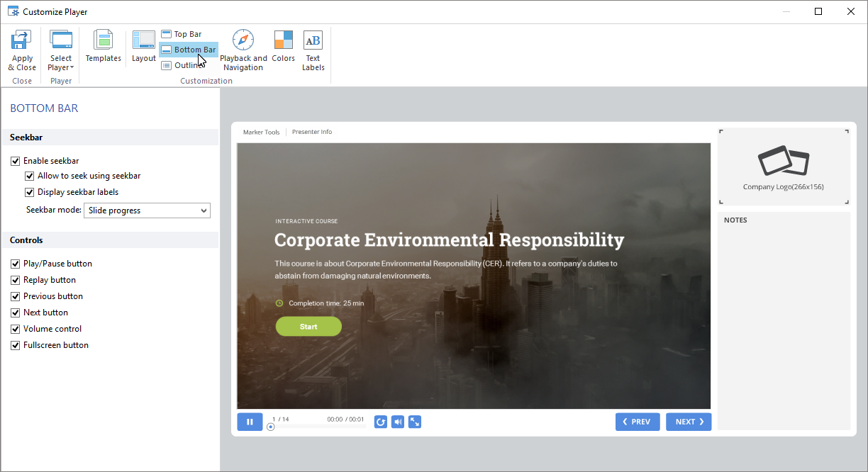This screenshot has height=472, width=868.
Task: Pause the preview with the pause button
Action: [x=250, y=422]
